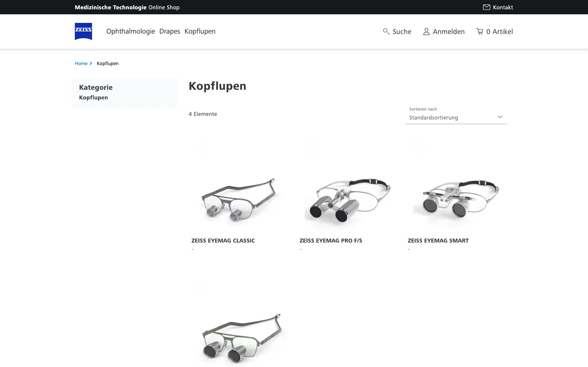
Task: Open the Drapes menu
Action: click(x=170, y=31)
